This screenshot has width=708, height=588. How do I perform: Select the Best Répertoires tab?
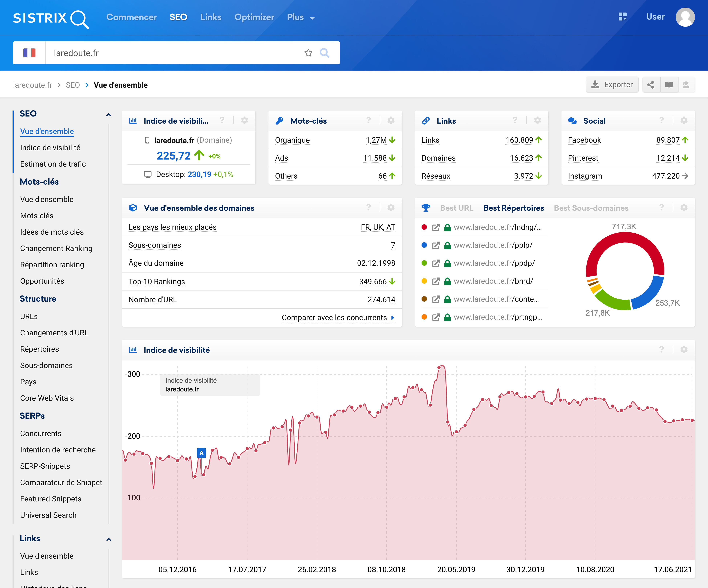(513, 208)
